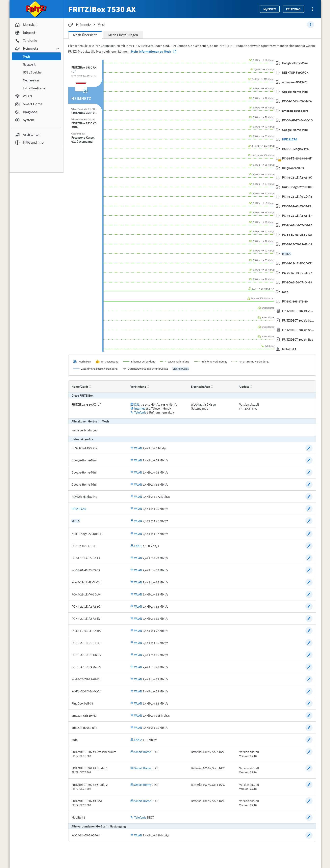Click Mobilteil 1 phone icon in mesh graph
330x868 pixels.
coord(278,349)
